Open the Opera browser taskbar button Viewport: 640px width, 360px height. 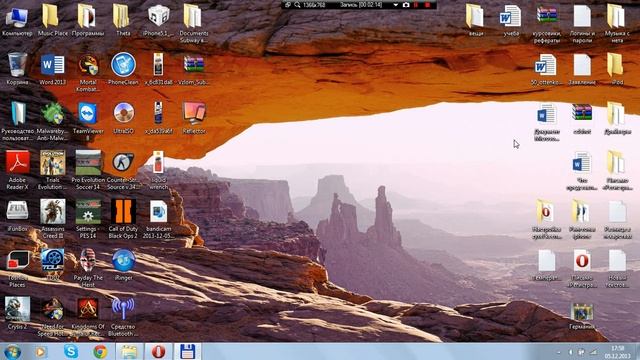click(x=158, y=351)
